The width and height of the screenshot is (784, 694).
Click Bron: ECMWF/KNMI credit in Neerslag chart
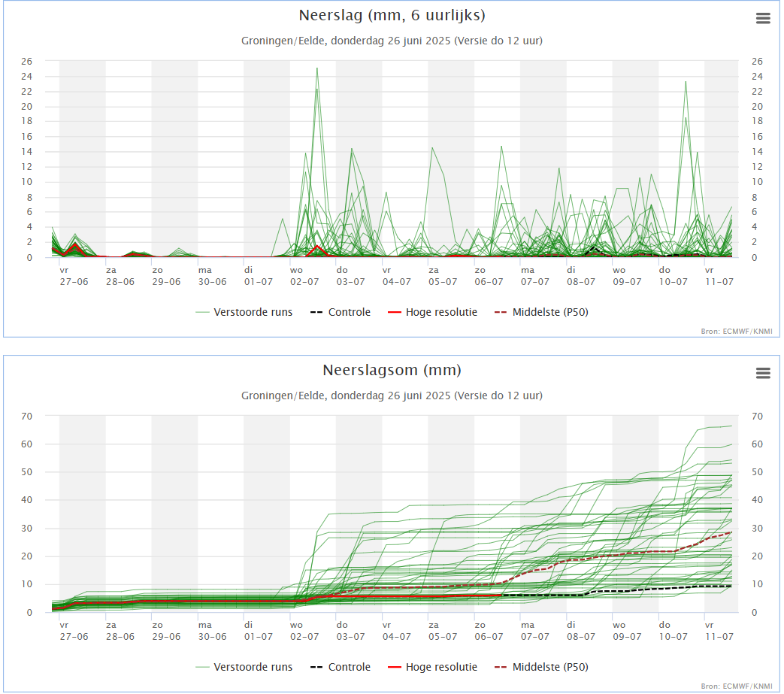tap(737, 331)
